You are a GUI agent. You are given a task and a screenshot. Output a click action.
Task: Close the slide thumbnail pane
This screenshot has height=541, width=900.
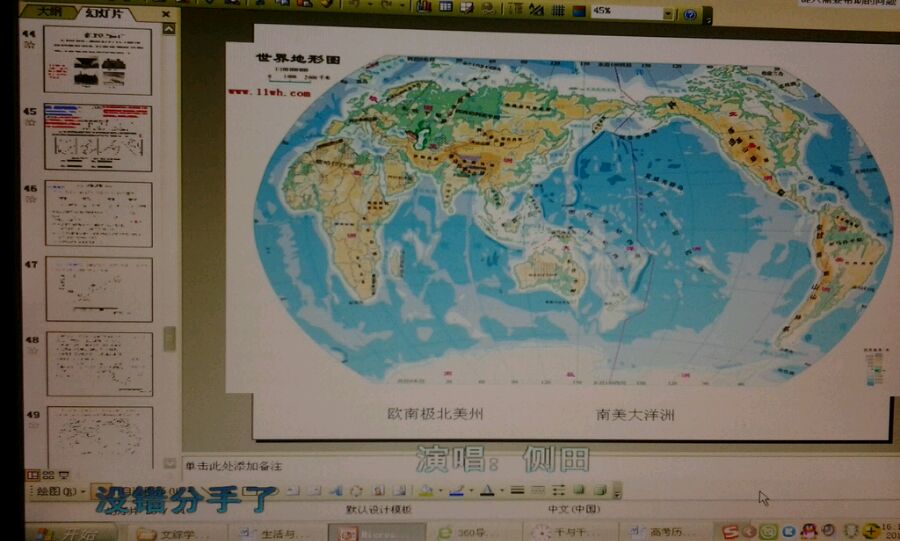pos(166,13)
